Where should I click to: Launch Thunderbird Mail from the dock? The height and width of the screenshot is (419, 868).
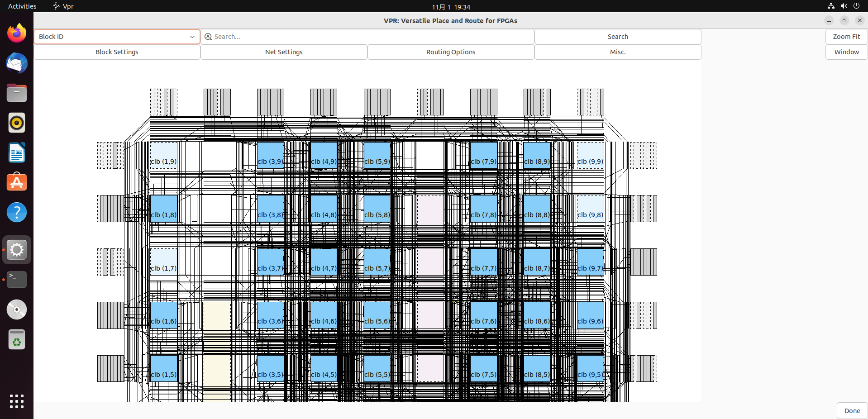(17, 63)
